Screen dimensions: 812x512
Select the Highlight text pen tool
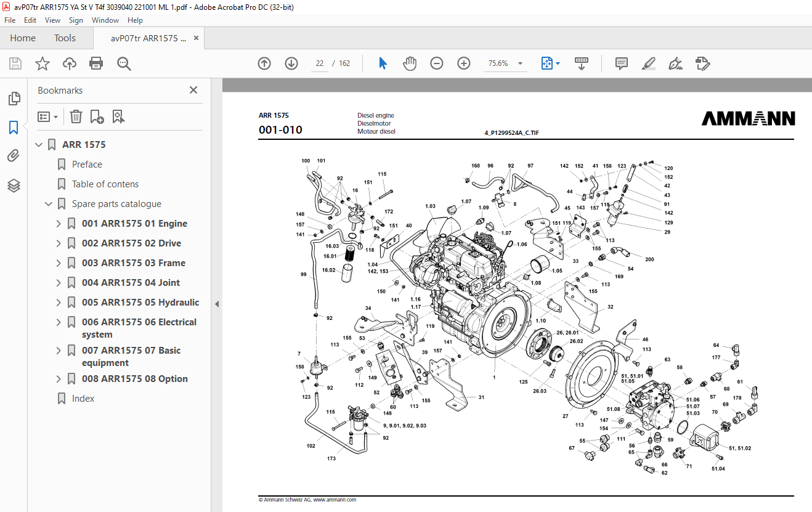pos(648,63)
